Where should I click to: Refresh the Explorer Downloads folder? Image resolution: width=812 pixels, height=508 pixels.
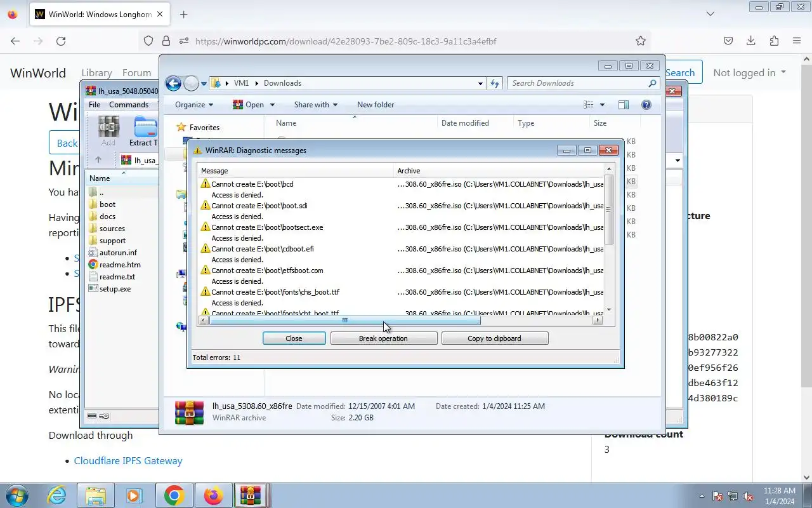[495, 83]
